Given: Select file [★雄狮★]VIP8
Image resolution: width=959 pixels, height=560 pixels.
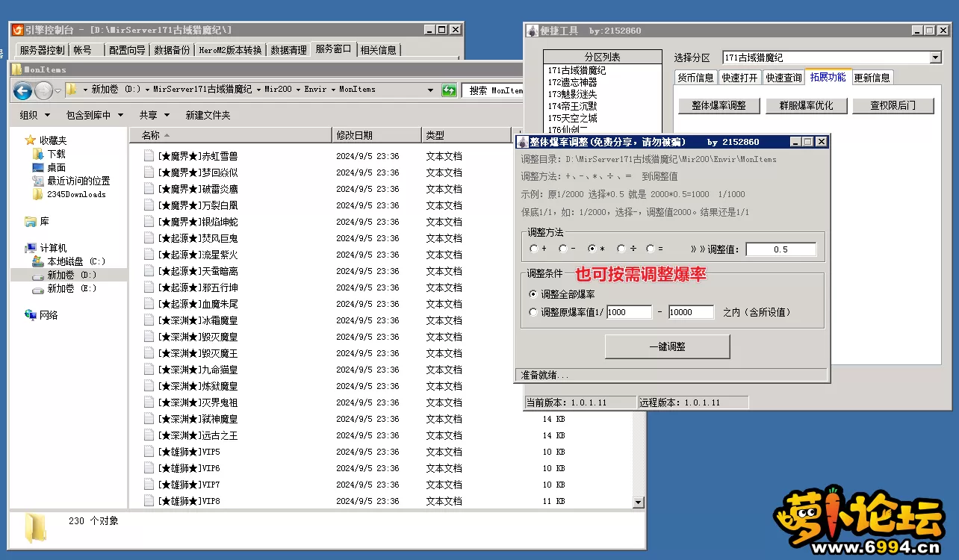Looking at the screenshot, I should click(x=189, y=501).
